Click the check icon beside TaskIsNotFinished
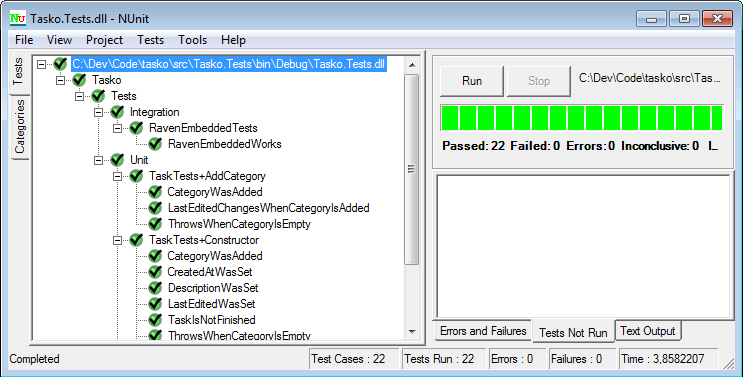743x377 pixels. point(155,320)
